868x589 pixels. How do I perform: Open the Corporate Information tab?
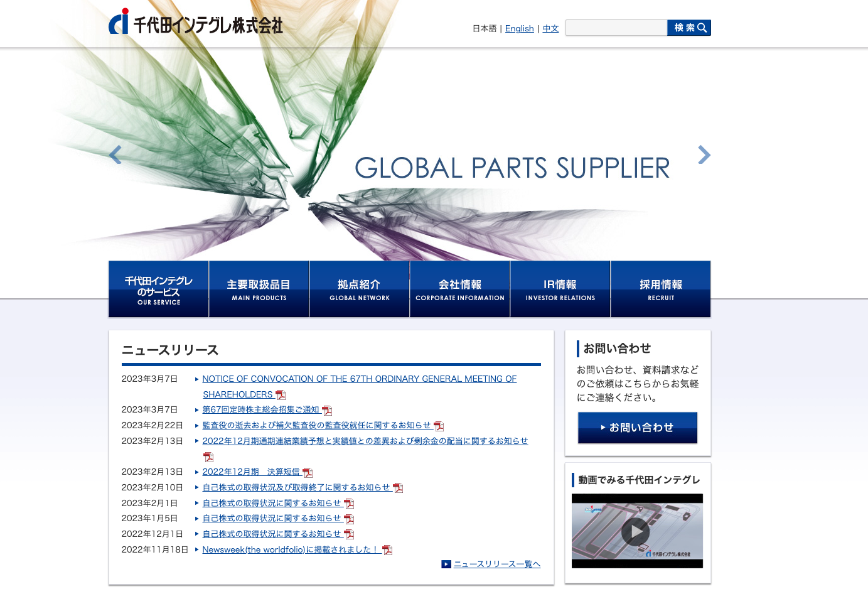(x=460, y=289)
